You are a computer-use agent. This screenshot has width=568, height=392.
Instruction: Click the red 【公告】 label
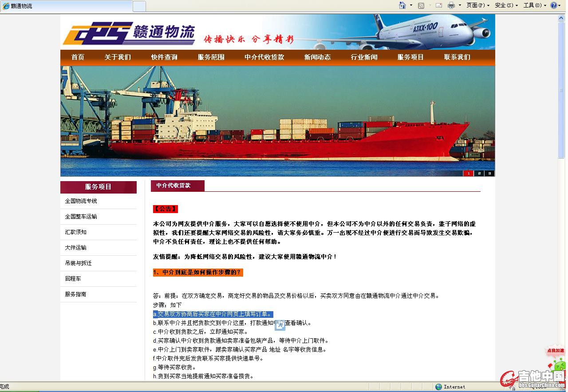coord(166,209)
